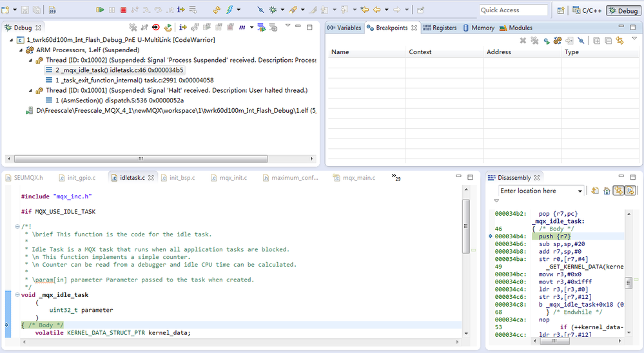The image size is (644, 353).
Task: Toggle Show Source in Disassembly view
Action: click(x=630, y=191)
